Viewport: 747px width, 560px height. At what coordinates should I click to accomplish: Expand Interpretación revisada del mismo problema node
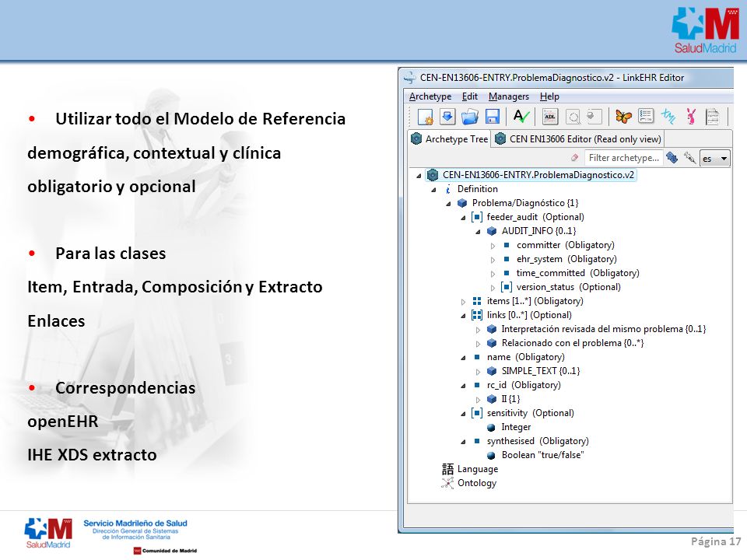(479, 330)
